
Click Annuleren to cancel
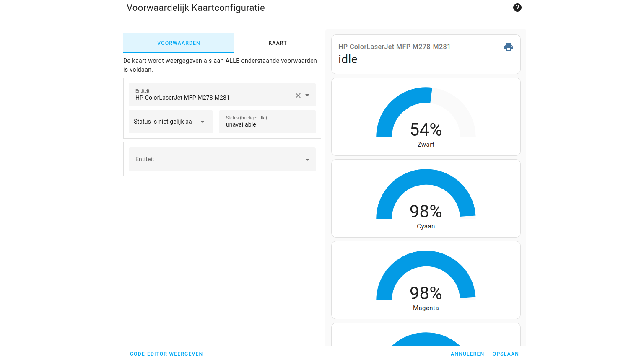tap(467, 354)
